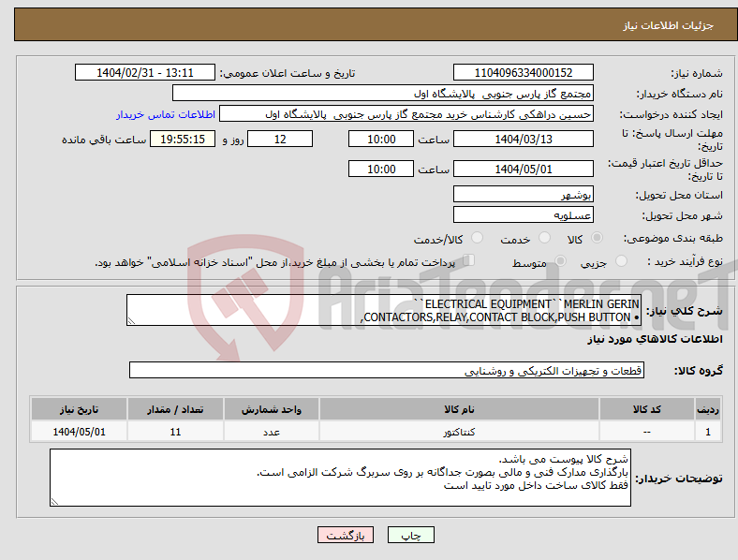Click the واحد شمارش column header
This screenshot has height=560, width=738.
click(x=272, y=409)
